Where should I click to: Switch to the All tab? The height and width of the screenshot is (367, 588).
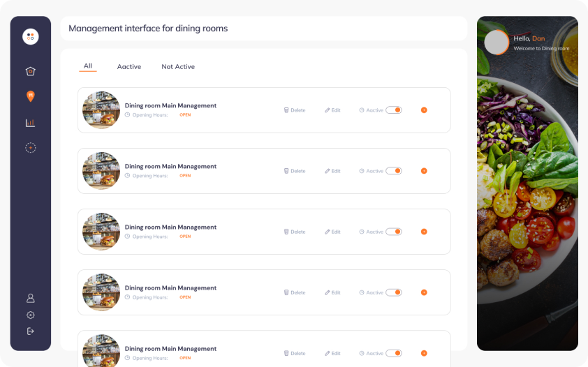coord(88,66)
